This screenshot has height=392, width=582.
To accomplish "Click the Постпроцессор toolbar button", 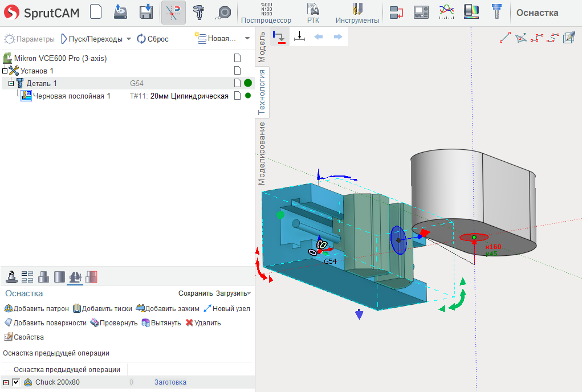I will click(266, 13).
